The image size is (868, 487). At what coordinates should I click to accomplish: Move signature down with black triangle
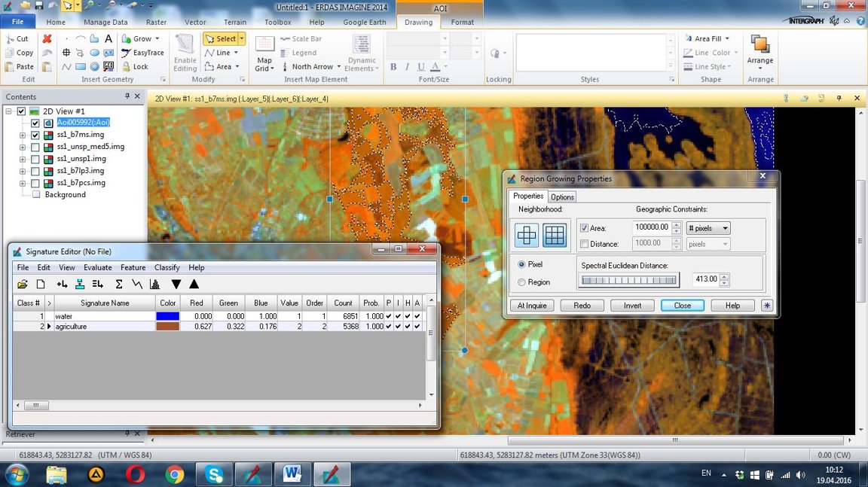coord(176,284)
